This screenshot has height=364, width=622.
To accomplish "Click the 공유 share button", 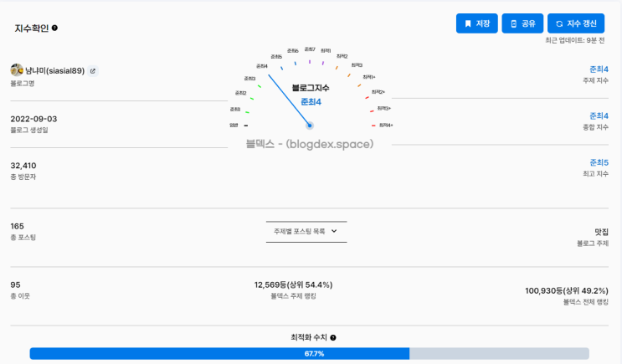I will (522, 23).
